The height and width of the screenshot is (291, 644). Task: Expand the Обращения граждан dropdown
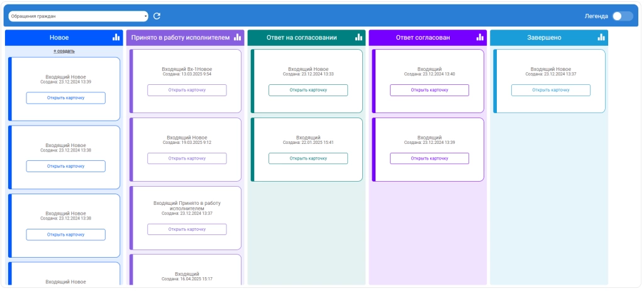pyautogui.click(x=78, y=16)
